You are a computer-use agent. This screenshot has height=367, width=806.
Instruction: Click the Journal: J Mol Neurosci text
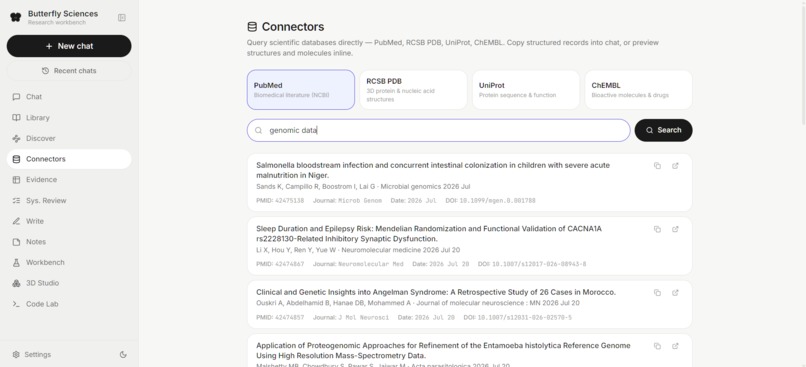click(351, 318)
